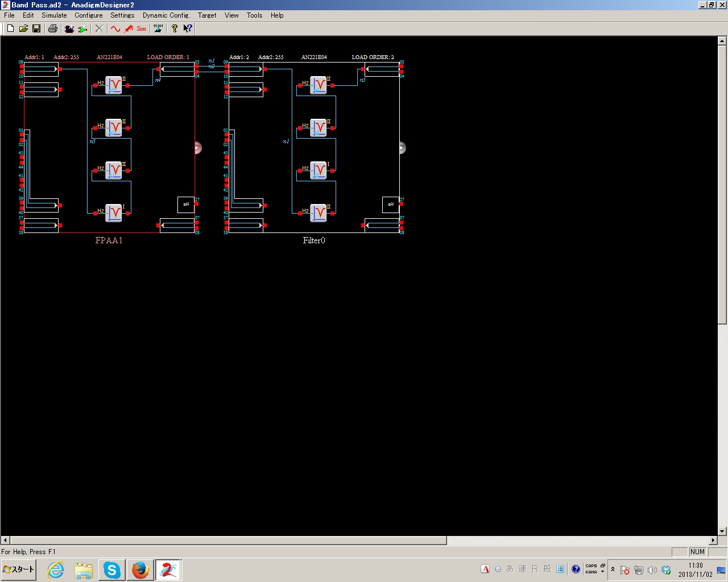Click the green triangle new CAM icon
This screenshot has height=582, width=728.
point(83,28)
